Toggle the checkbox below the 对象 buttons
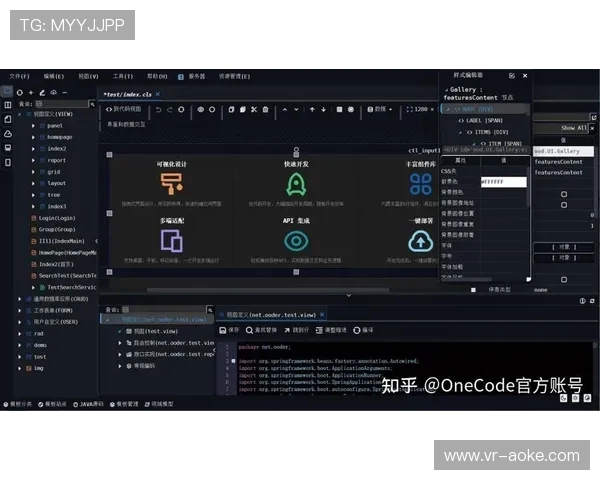This screenshot has width=600, height=480. click(x=564, y=279)
